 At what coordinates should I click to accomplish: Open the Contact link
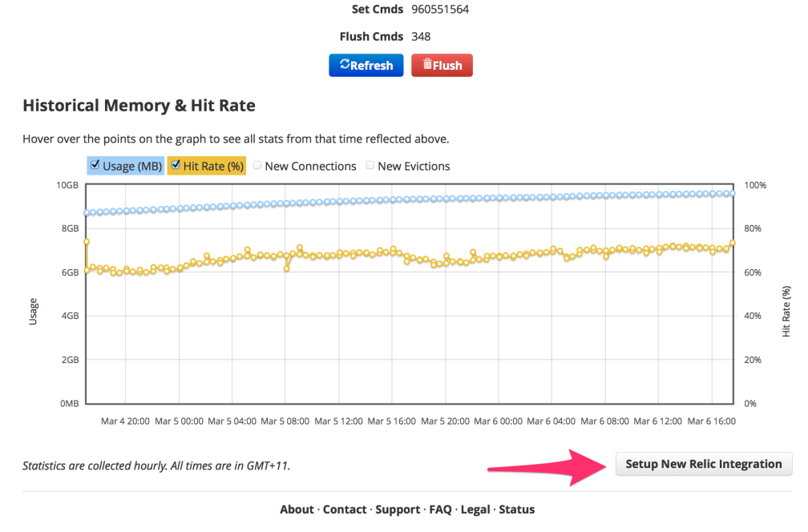[345, 509]
